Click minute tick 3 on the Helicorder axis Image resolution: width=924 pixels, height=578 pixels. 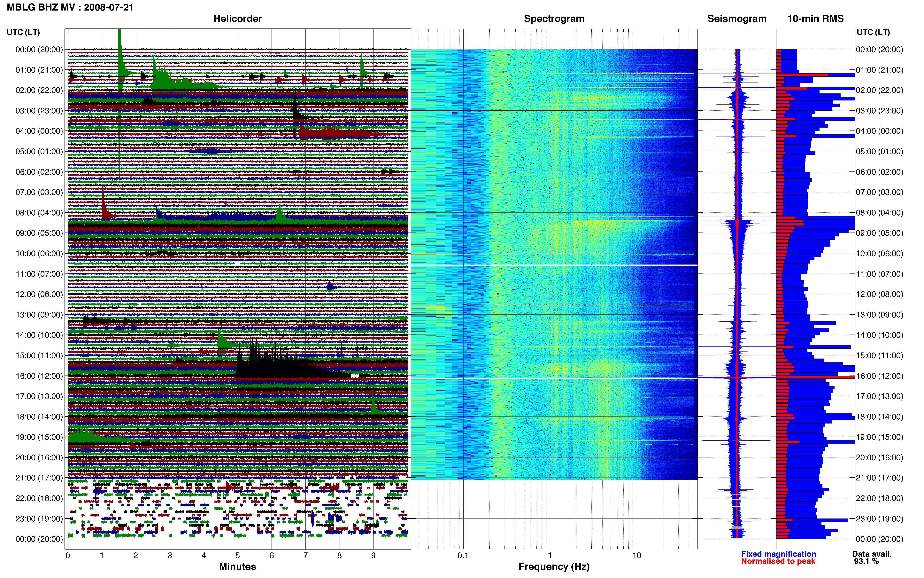[170, 555]
